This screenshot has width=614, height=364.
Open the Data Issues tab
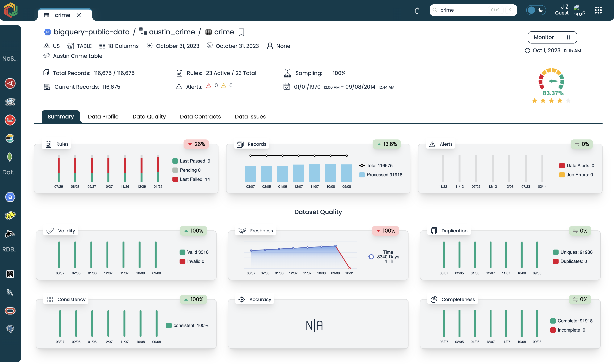pyautogui.click(x=250, y=117)
